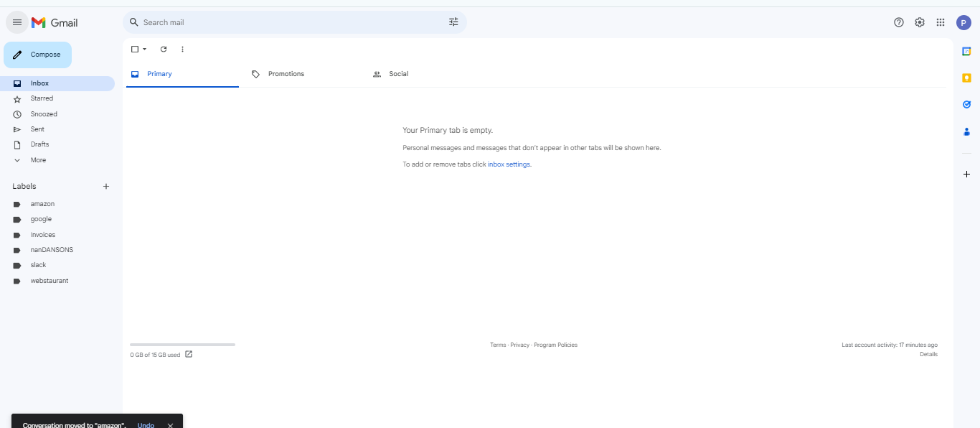980x428 pixels.
Task: Tick the select-all checkbox
Action: (134, 49)
